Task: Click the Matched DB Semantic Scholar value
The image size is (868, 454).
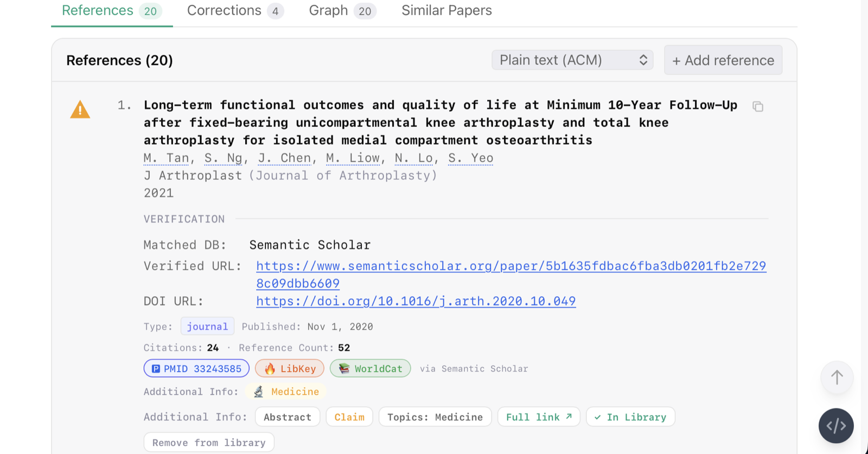Action: (x=310, y=245)
